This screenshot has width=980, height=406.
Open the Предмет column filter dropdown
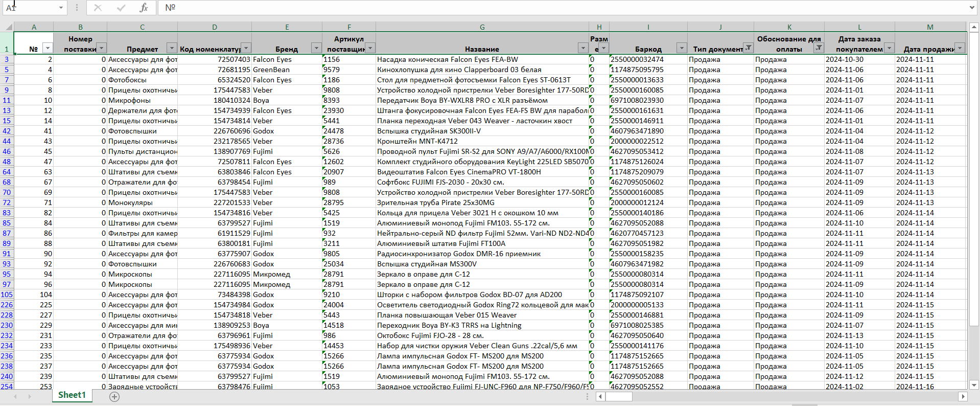(172, 48)
